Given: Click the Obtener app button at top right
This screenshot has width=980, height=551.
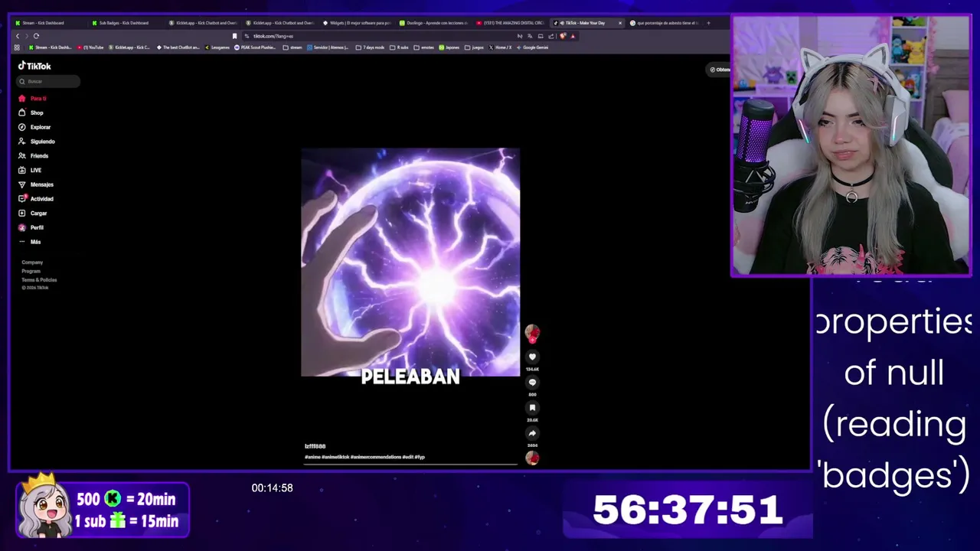Looking at the screenshot, I should click(720, 70).
